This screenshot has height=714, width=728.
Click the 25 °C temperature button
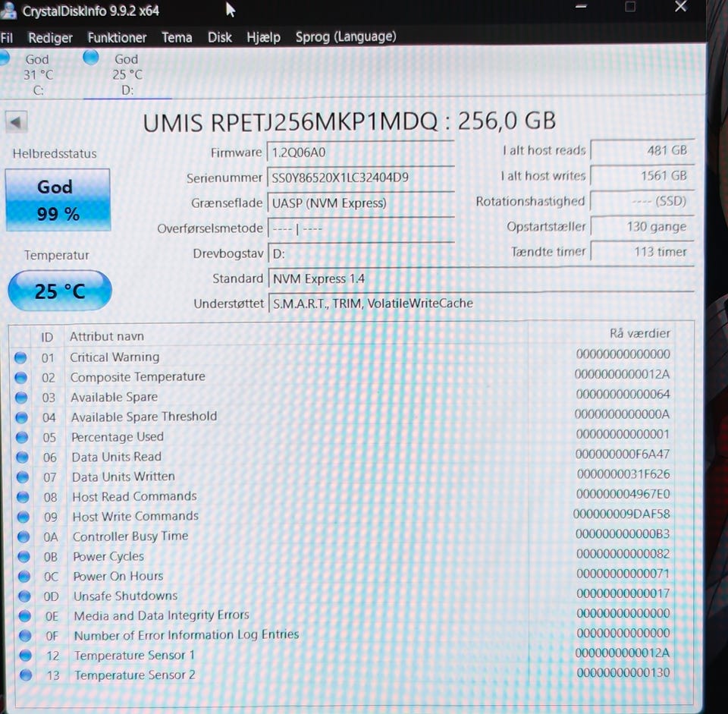[x=60, y=291]
